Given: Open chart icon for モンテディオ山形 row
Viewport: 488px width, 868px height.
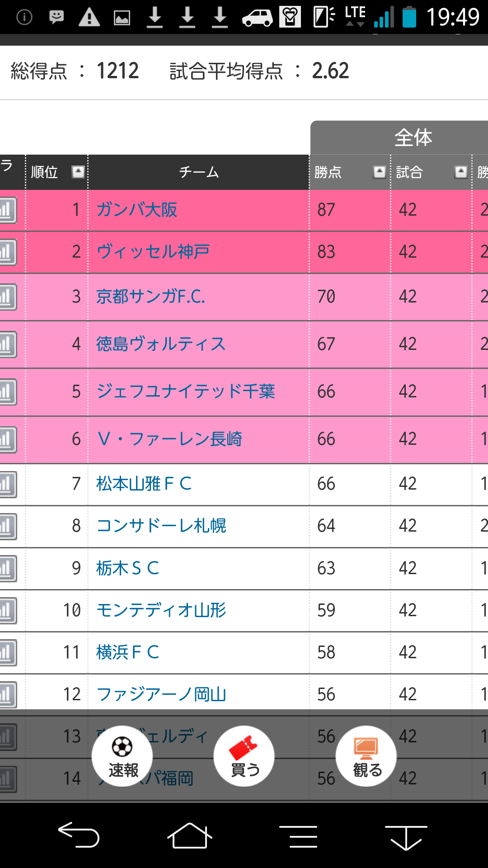Looking at the screenshot, I should 8,610.
